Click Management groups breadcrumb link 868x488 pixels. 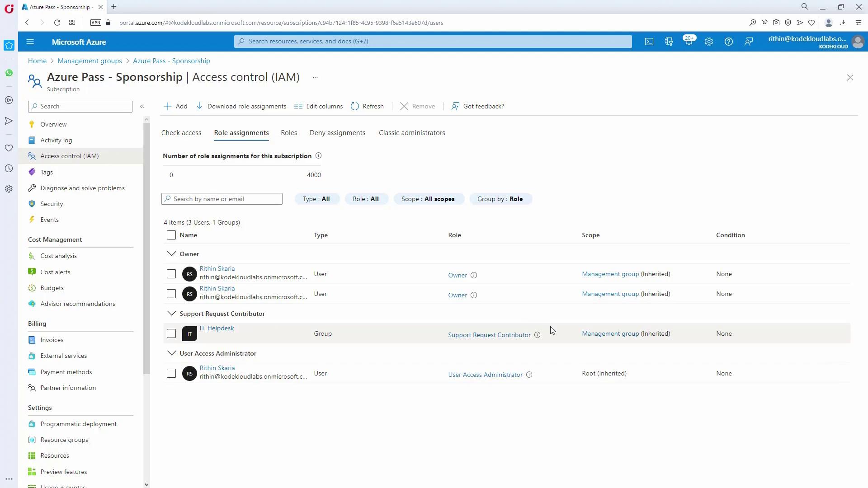pos(90,61)
